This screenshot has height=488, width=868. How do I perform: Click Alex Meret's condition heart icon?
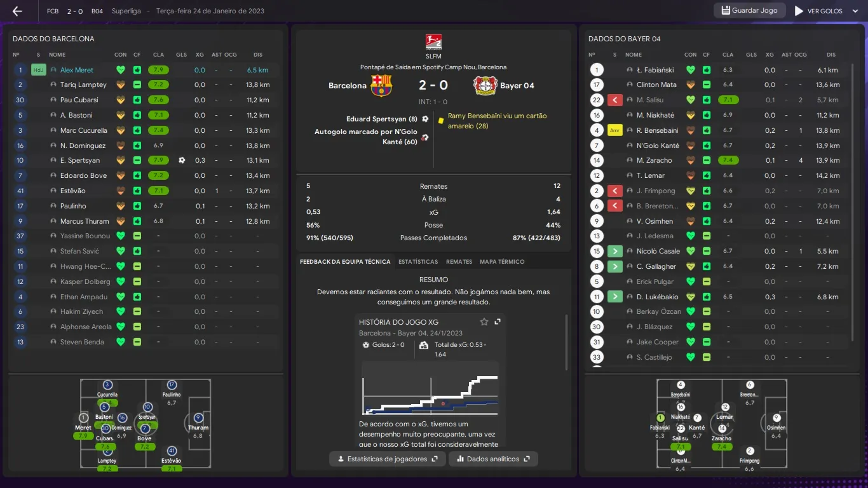coord(120,70)
